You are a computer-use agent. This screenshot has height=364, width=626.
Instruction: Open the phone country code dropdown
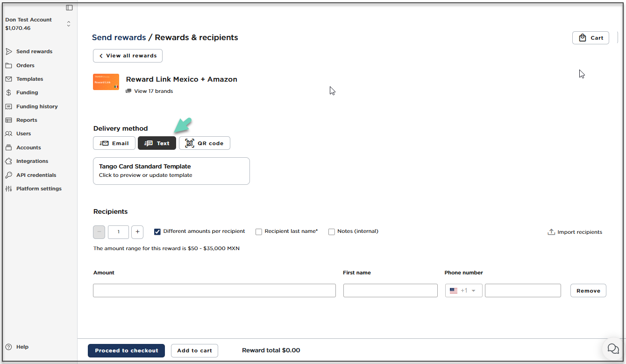[x=463, y=290]
